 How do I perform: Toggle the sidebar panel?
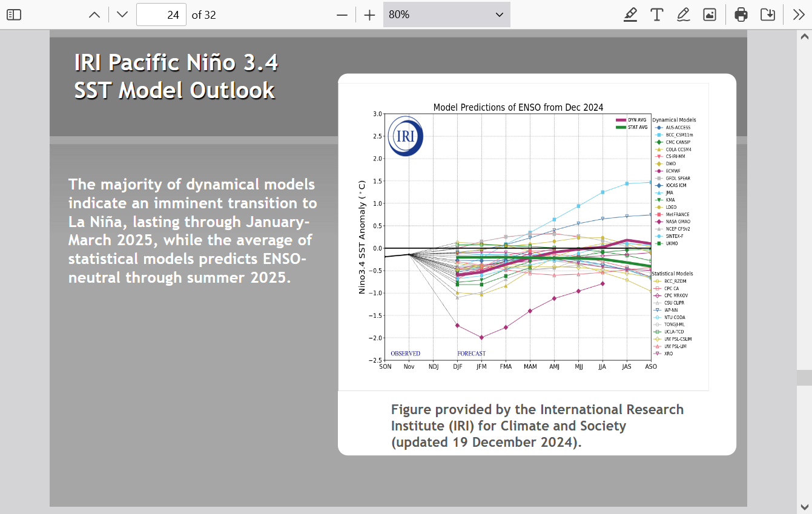pos(14,15)
